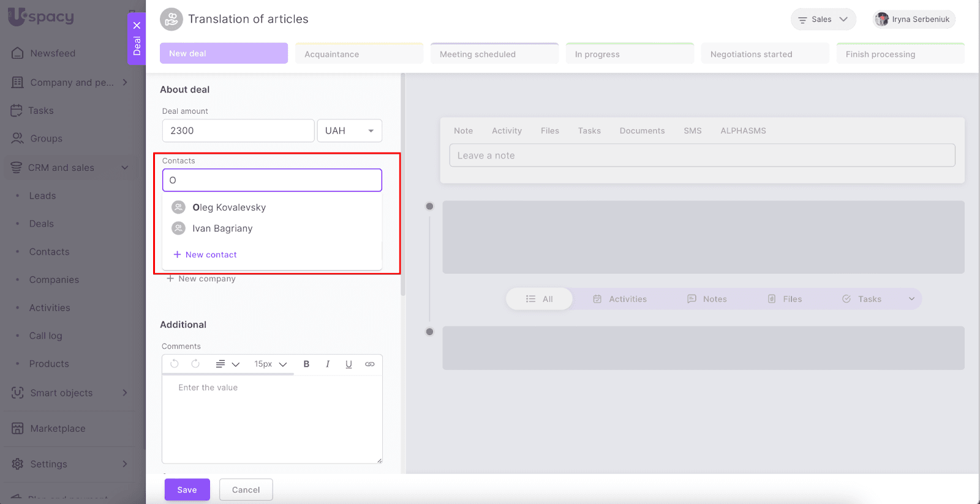Click the Deal amount input field
Image resolution: width=980 pixels, height=504 pixels.
(x=238, y=131)
